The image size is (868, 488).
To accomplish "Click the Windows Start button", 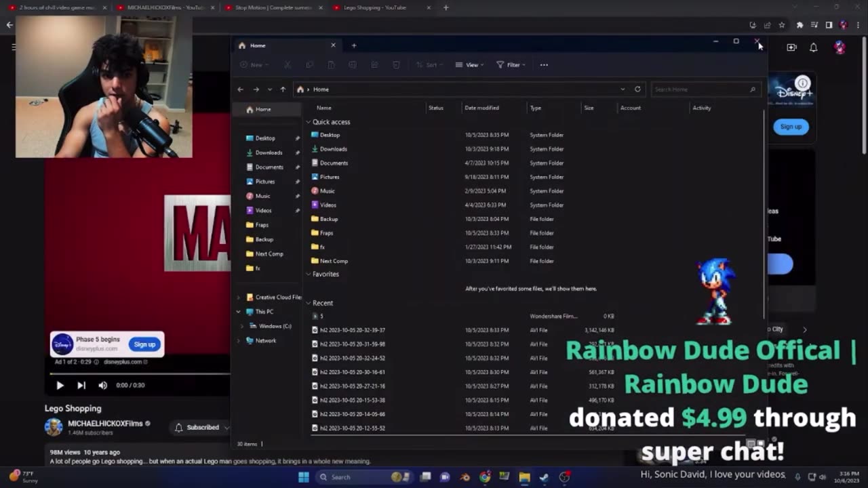I will coord(304,477).
